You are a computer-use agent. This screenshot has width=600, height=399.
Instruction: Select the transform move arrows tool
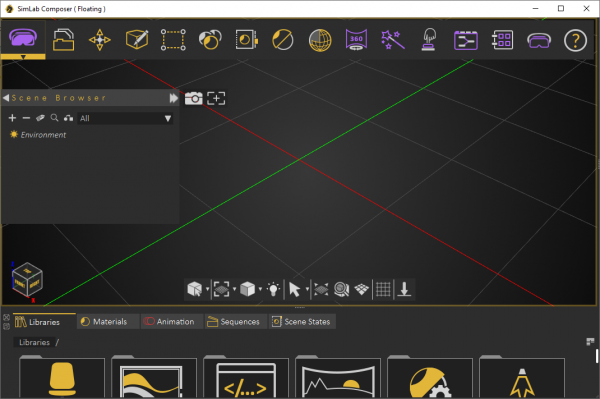click(x=99, y=40)
